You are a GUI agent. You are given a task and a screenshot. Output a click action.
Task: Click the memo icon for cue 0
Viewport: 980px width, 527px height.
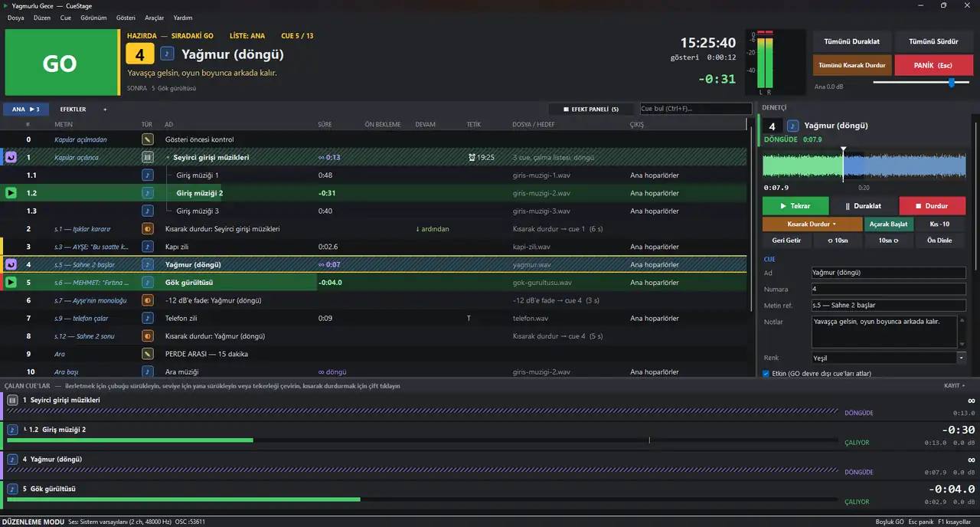pos(148,139)
